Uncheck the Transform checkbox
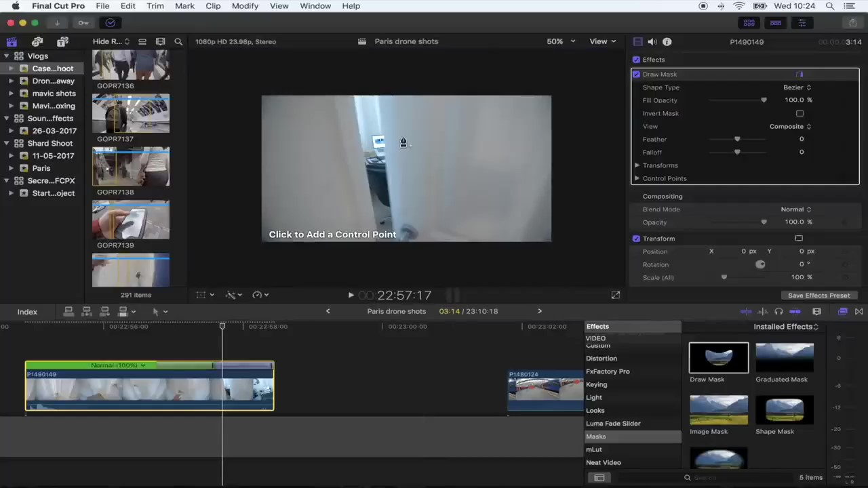 tap(636, 239)
